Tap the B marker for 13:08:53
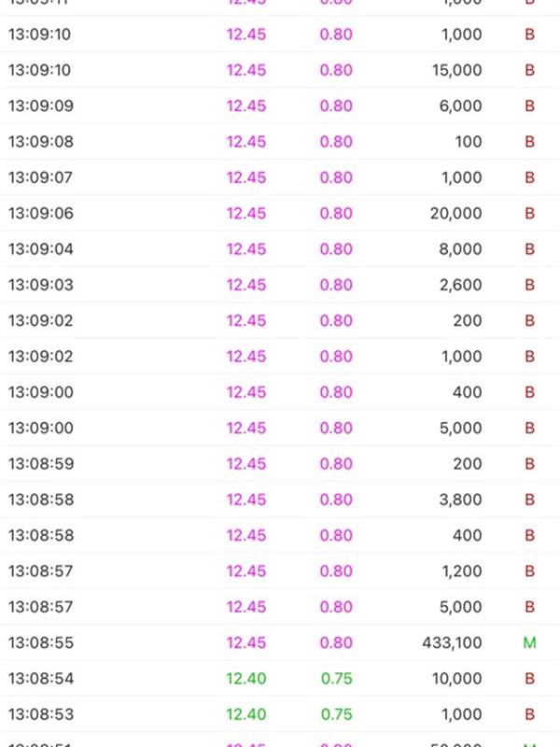 [529, 714]
